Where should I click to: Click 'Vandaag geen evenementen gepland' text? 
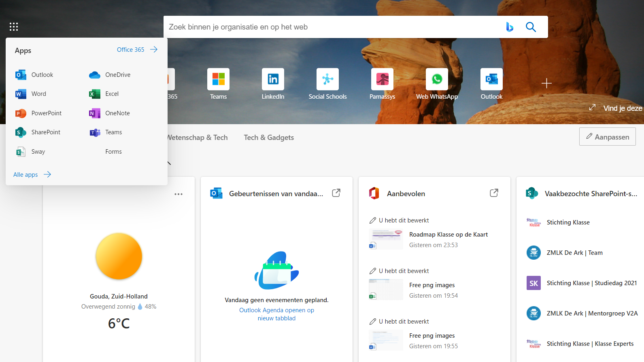pyautogui.click(x=276, y=300)
